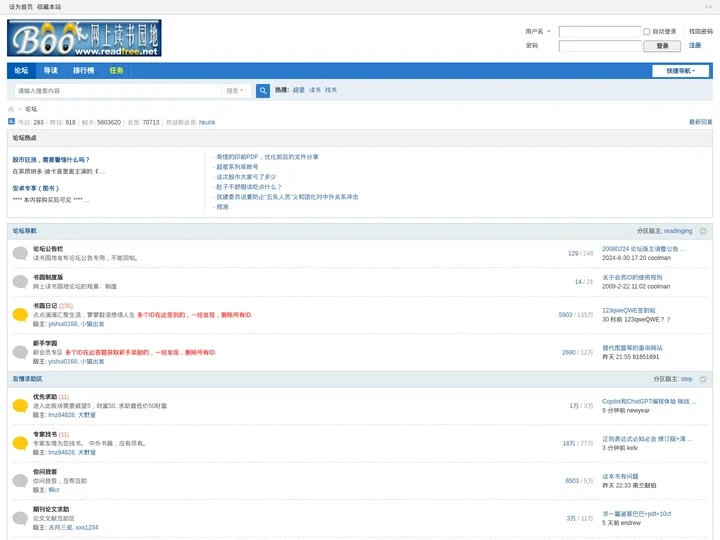Screen dimensions: 720x540
Task: Click the 注册 link
Action: [695, 45]
